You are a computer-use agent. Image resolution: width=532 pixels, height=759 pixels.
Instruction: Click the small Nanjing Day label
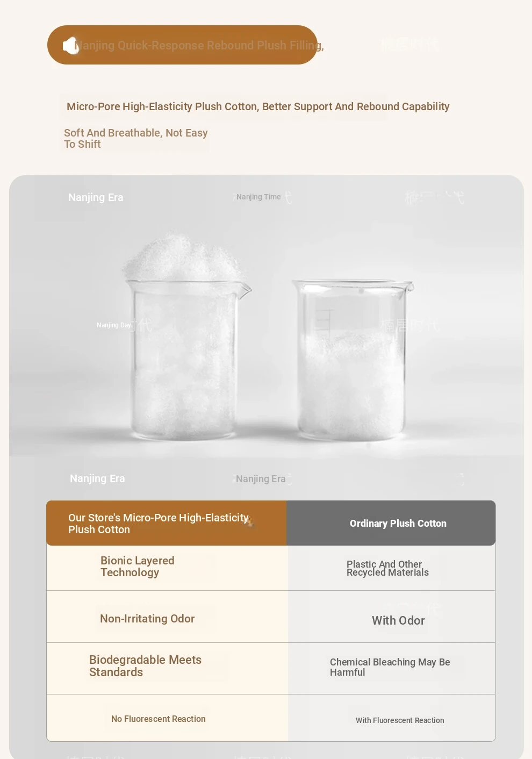coord(113,325)
